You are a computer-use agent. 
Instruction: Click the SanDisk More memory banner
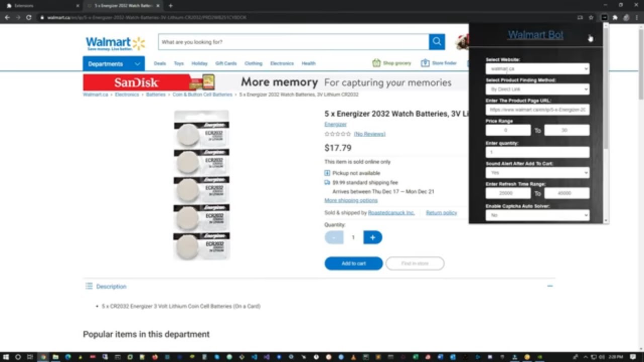tap(276, 82)
